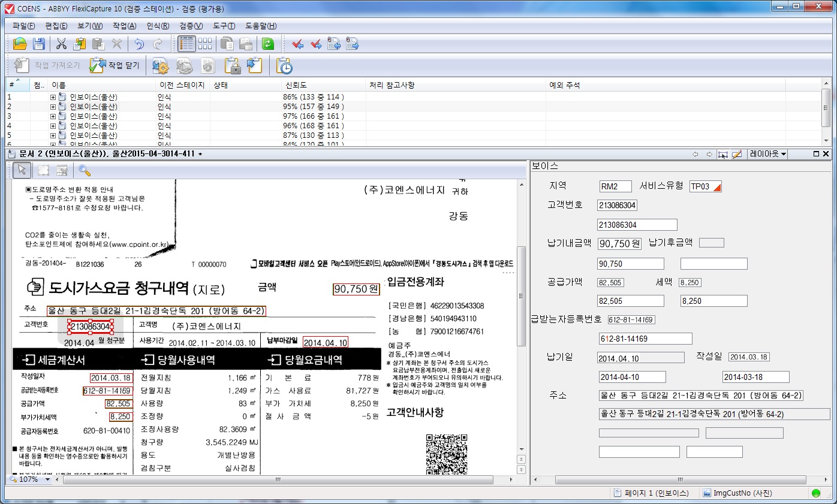The width and height of the screenshot is (837, 504).
Task: Click the 세액 input field showing 8,250
Action: pyautogui.click(x=713, y=301)
